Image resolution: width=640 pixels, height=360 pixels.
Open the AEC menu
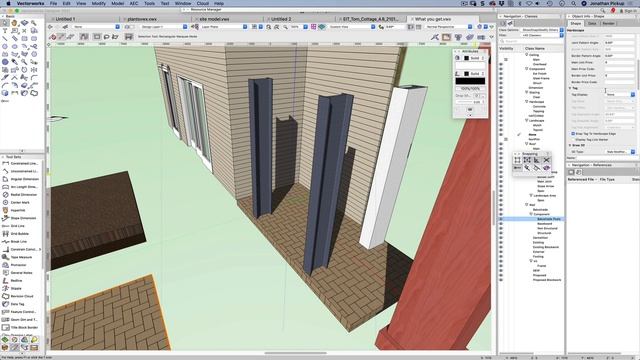pyautogui.click(x=134, y=3)
